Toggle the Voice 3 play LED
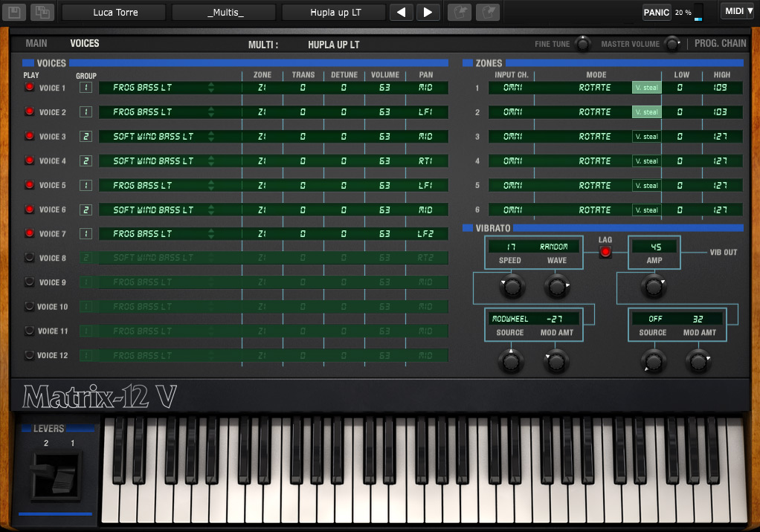The height and width of the screenshot is (532, 760). [30, 136]
